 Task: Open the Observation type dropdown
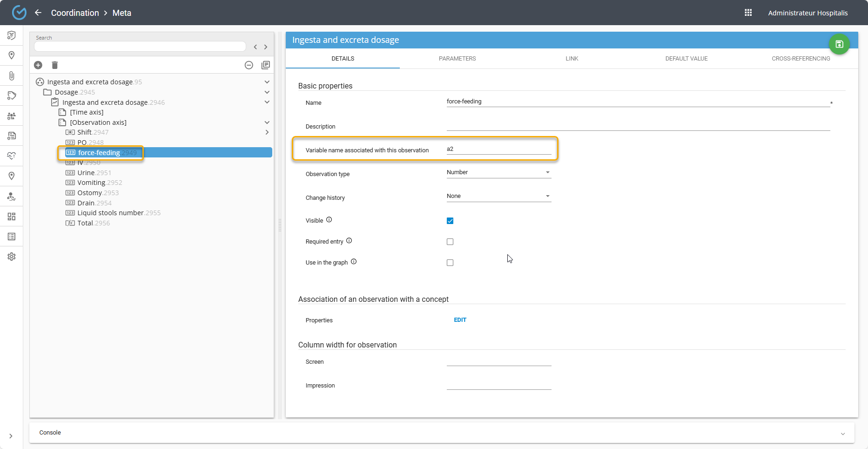point(498,172)
